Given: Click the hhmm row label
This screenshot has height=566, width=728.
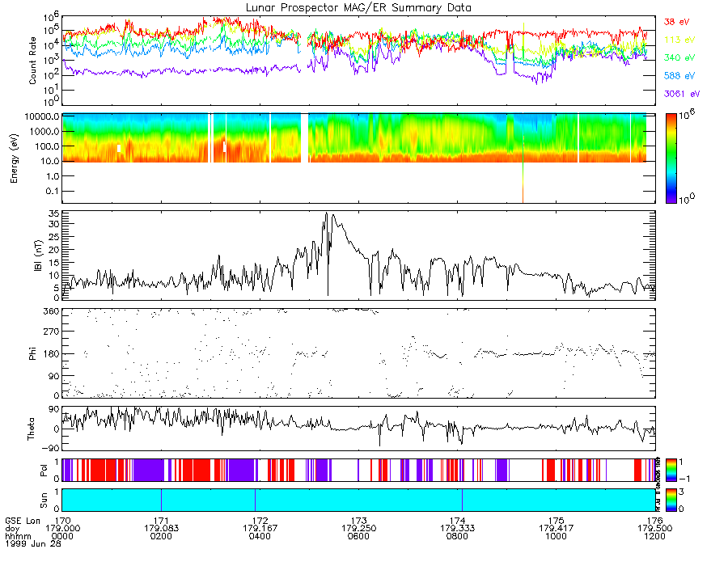Looking at the screenshot, I should (18, 536).
